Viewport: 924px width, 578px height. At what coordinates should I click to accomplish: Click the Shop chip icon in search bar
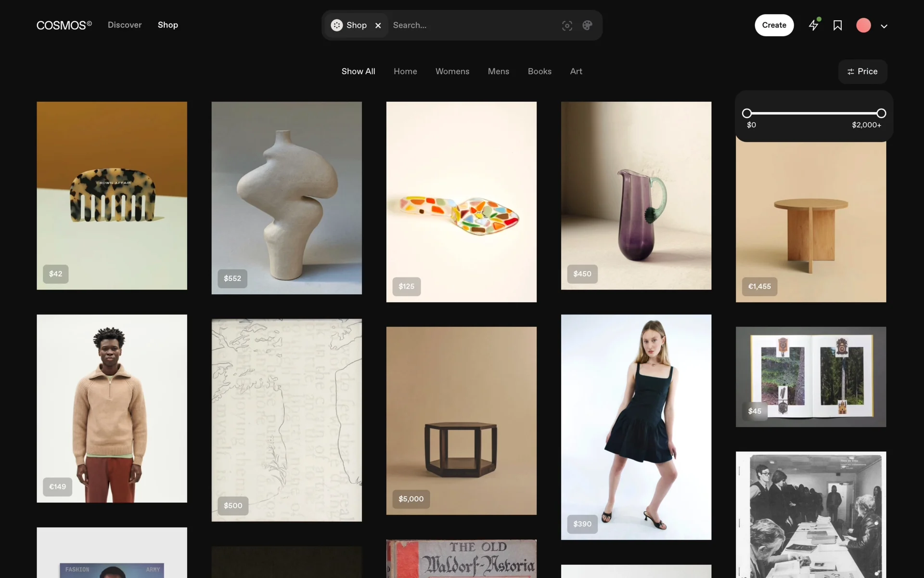[x=337, y=25]
